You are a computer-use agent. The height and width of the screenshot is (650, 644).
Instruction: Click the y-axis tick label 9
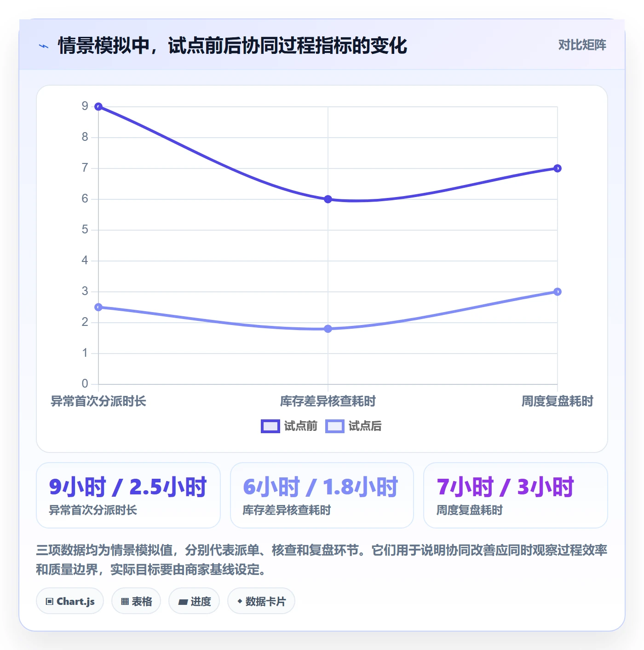[x=85, y=106]
